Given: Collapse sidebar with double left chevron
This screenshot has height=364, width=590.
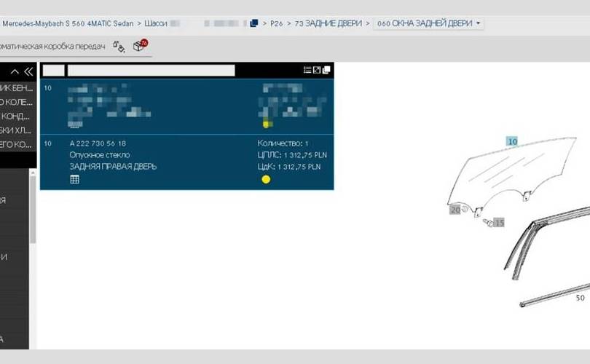Looking at the screenshot, I should point(28,71).
